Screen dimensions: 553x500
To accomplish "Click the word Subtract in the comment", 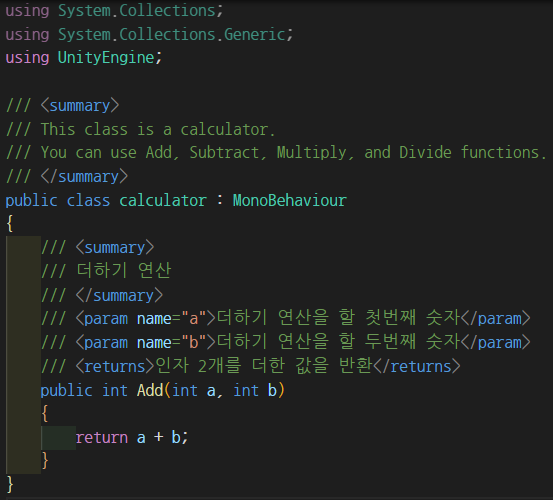I will click(225, 153).
